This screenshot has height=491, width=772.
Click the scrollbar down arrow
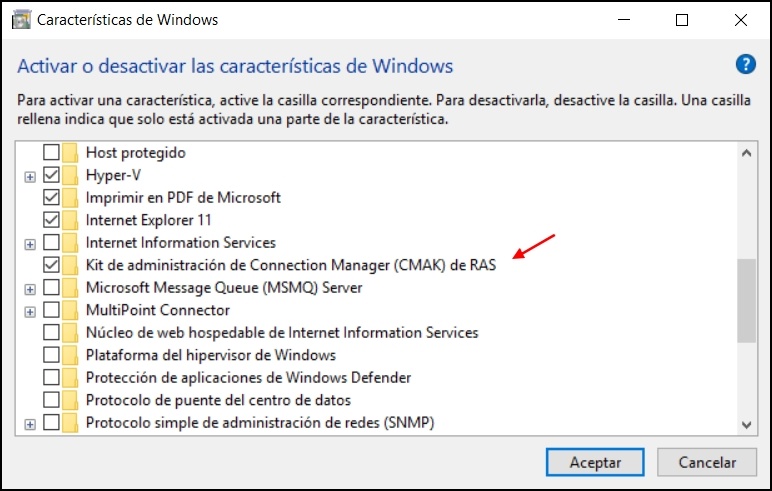point(746,424)
